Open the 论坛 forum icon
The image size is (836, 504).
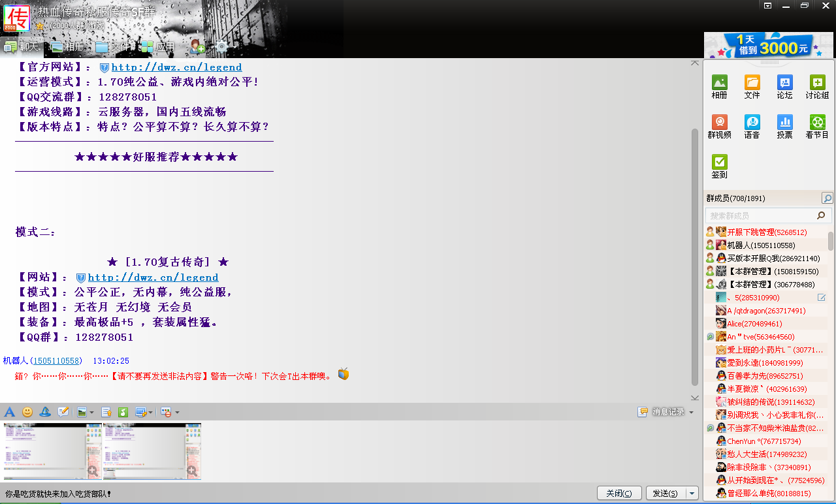(784, 87)
